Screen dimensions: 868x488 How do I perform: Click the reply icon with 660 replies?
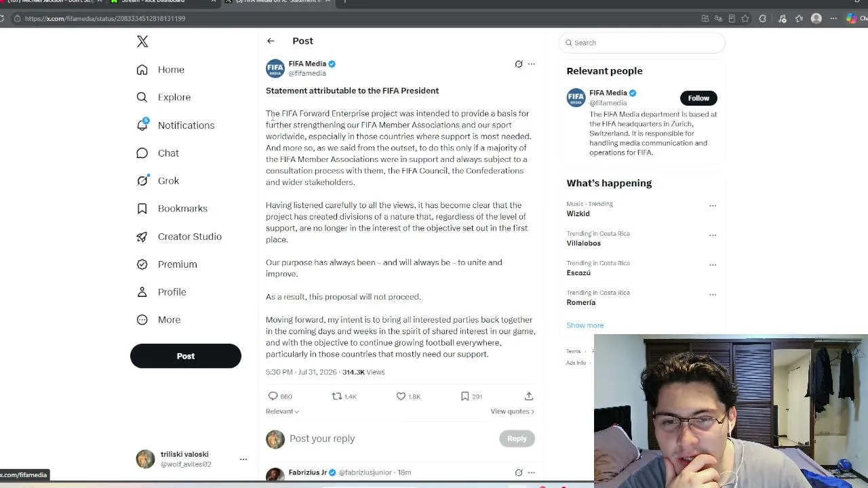click(273, 396)
